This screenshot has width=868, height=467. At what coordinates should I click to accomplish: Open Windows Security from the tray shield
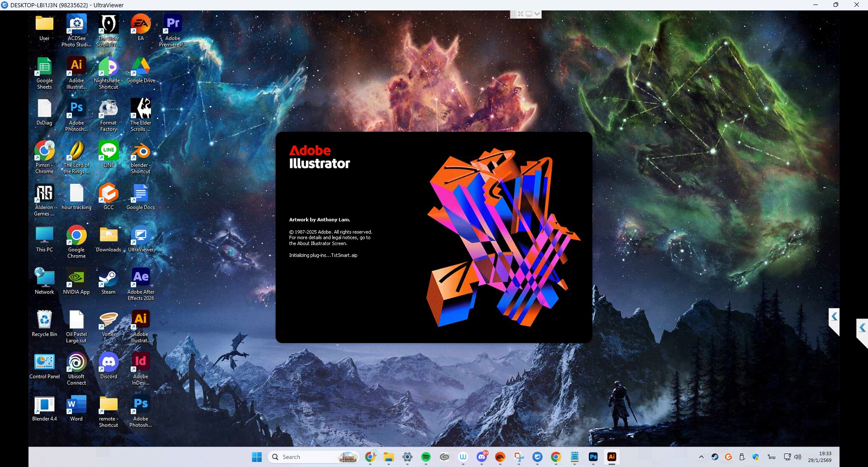tap(755, 457)
